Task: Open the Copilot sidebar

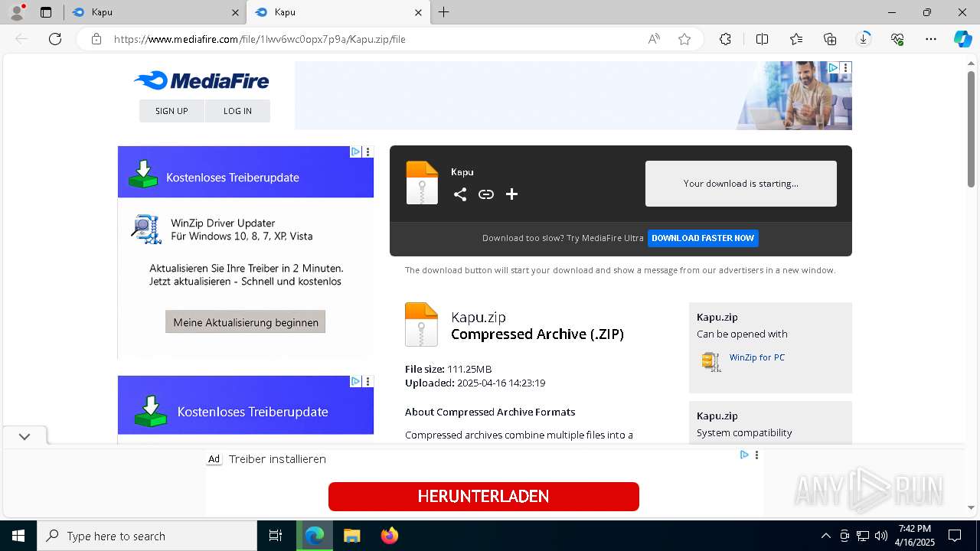Action: pos(962,39)
